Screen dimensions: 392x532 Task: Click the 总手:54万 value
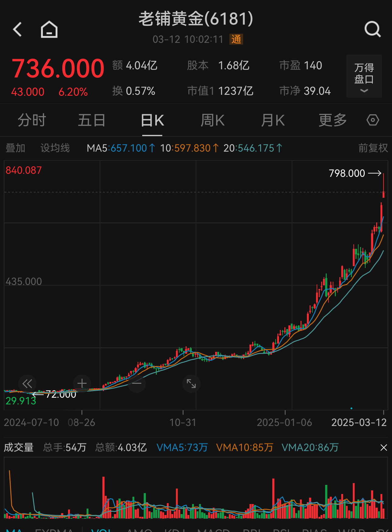pos(65,448)
